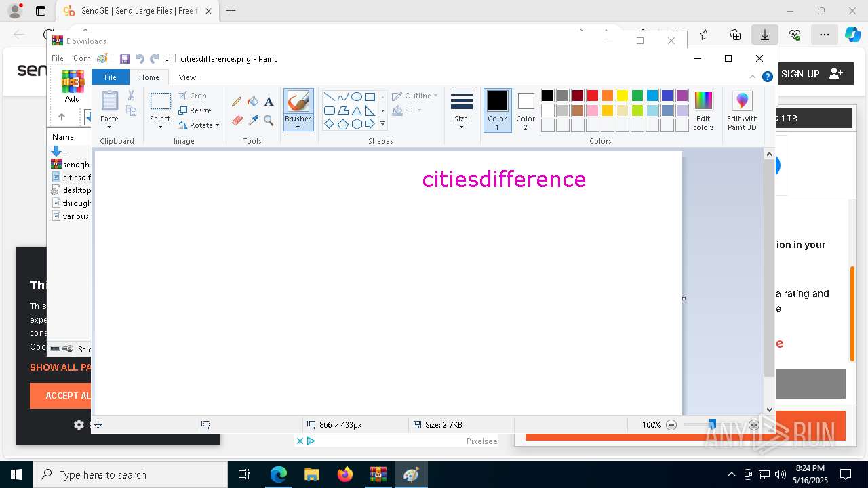Expand the Rotate dropdown
Image resolution: width=868 pixels, height=488 pixels.
tap(217, 125)
